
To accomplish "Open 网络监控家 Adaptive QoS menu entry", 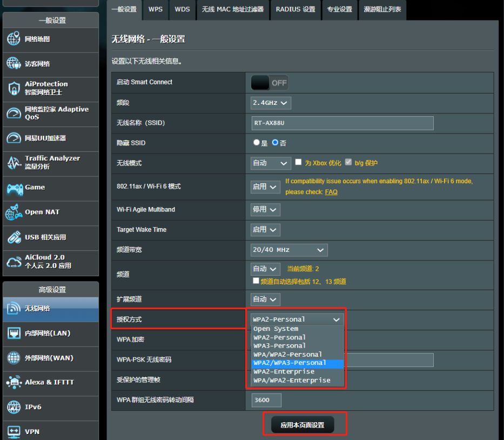I will coord(50,113).
